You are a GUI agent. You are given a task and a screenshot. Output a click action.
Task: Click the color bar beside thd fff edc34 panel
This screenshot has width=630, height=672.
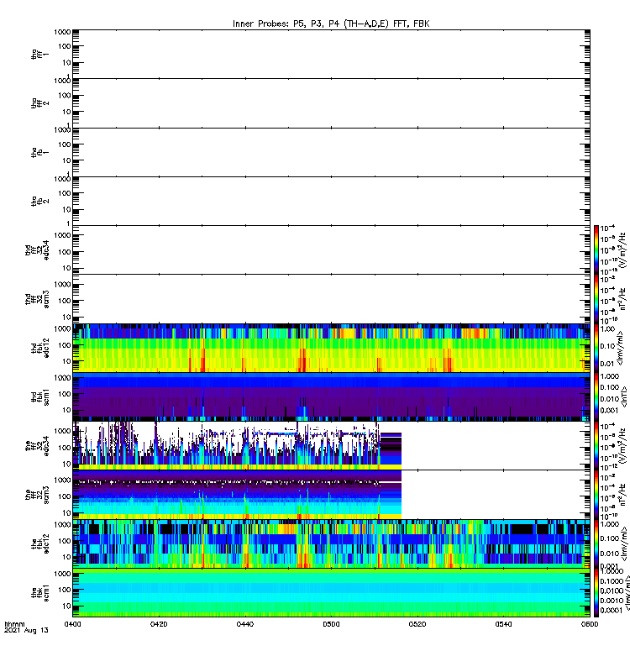pos(596,249)
